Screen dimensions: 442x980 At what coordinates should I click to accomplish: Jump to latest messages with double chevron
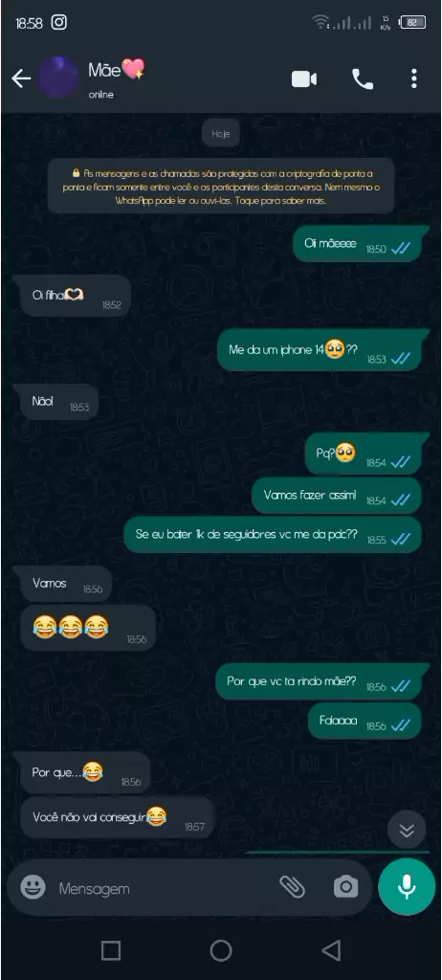(407, 830)
